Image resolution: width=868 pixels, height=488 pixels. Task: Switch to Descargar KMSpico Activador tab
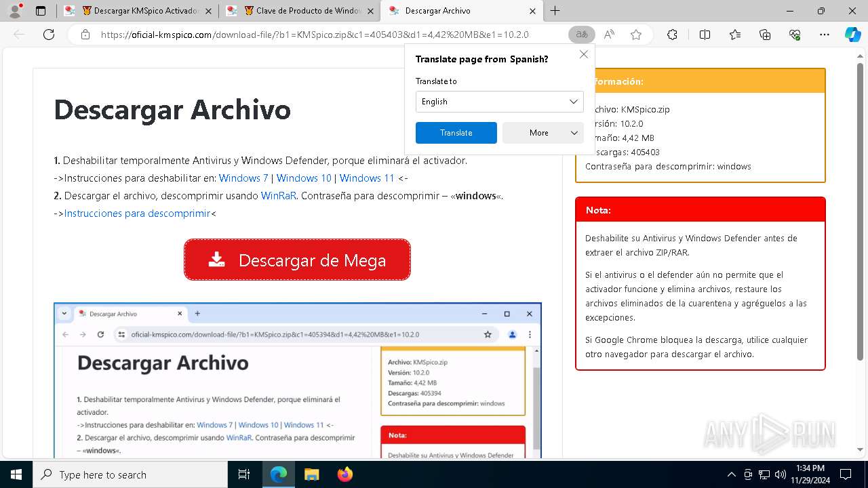tap(138, 11)
